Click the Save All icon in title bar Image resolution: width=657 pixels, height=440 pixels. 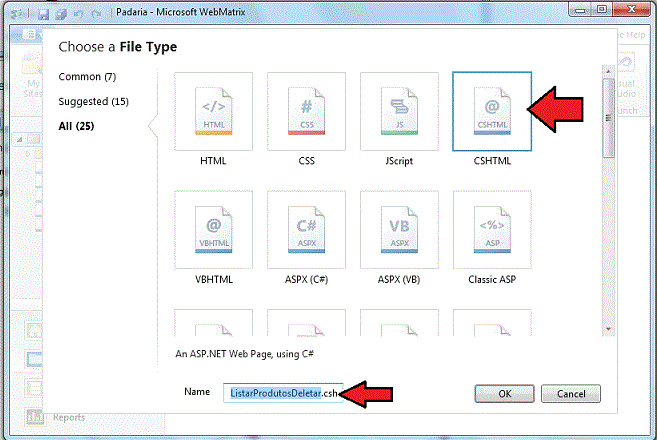[61, 14]
